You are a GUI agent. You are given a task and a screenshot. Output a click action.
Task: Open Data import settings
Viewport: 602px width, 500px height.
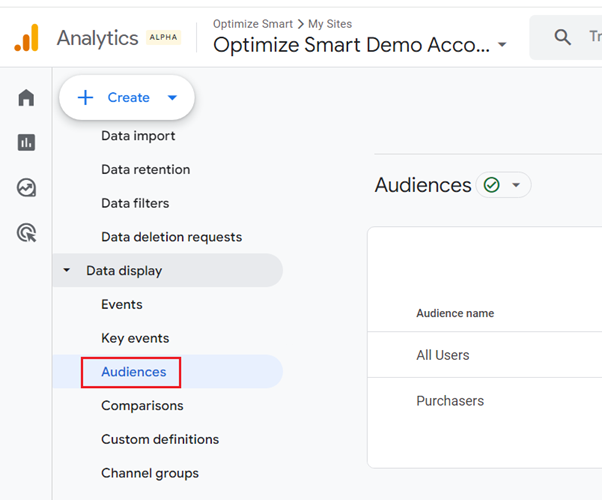pos(138,136)
